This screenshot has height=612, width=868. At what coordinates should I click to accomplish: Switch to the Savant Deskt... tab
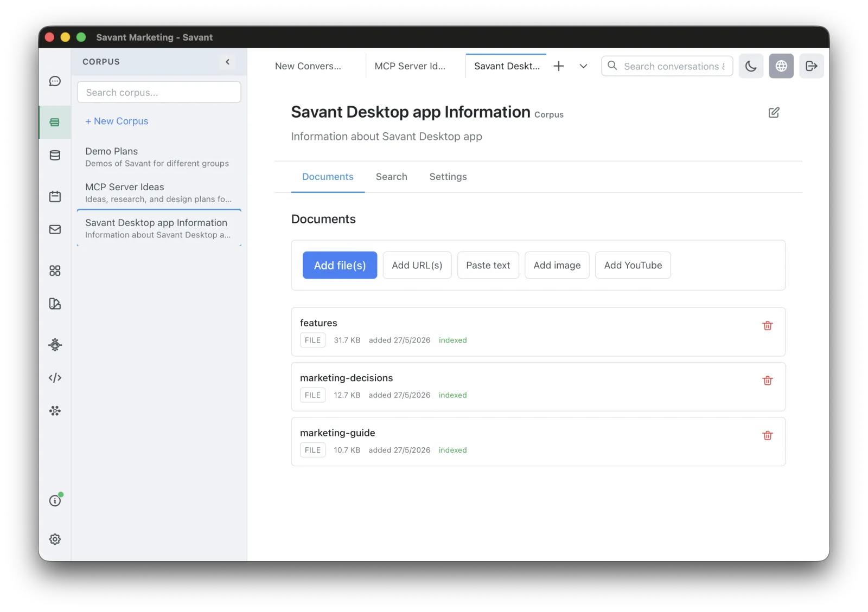507,66
